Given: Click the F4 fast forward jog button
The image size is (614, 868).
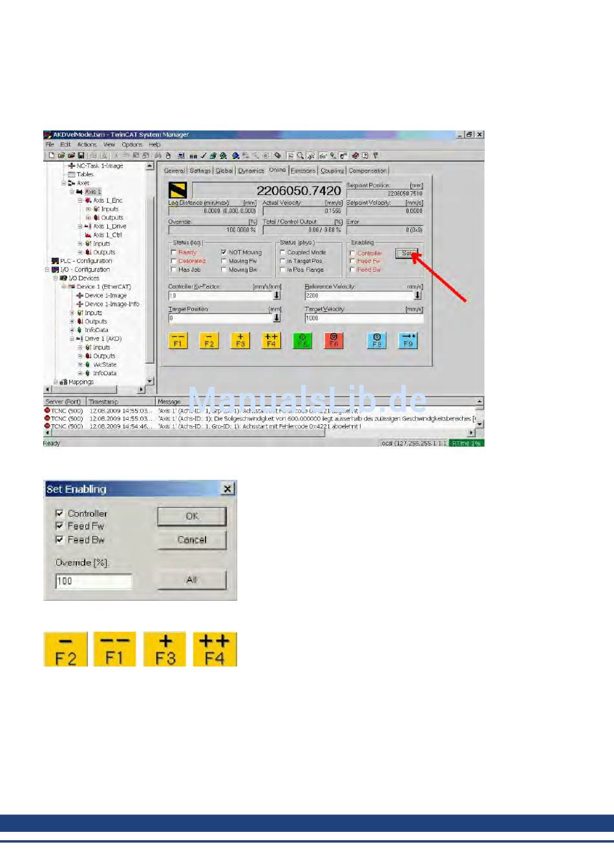Looking at the screenshot, I should pos(271,340).
